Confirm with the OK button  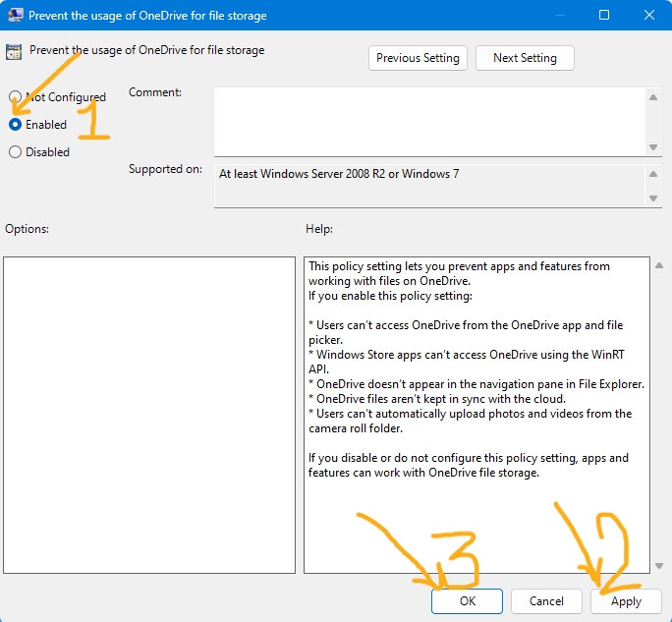[467, 601]
